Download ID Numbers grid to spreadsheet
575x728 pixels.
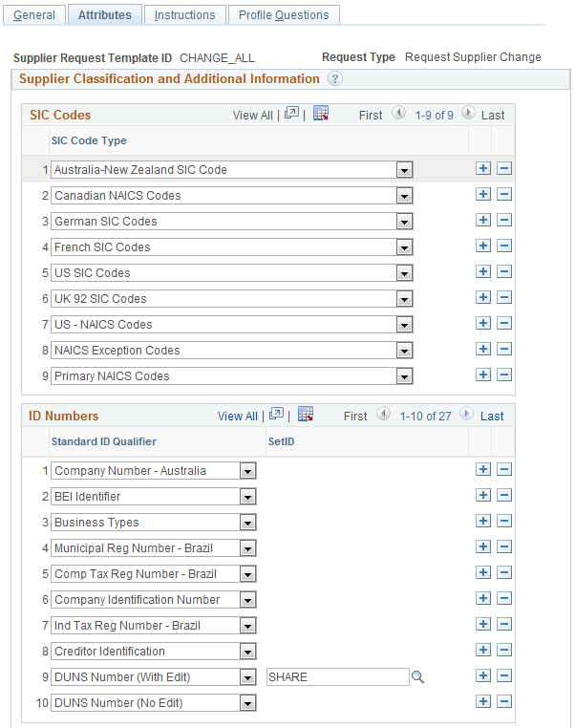306,414
